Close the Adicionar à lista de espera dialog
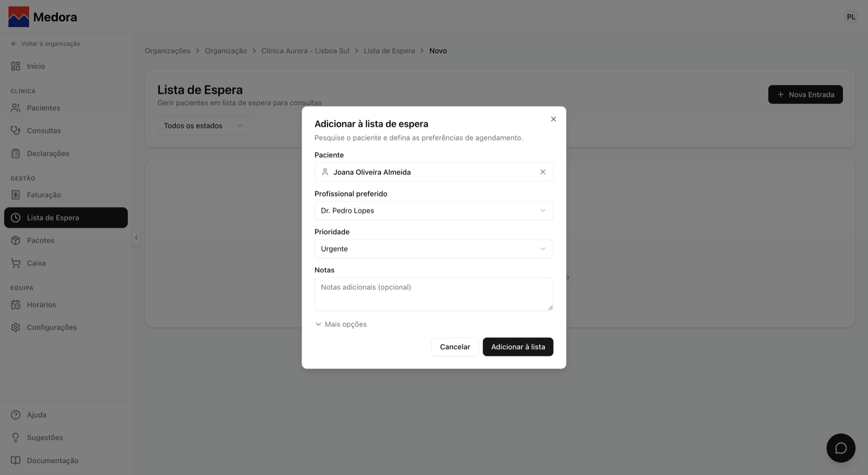The image size is (868, 475). pyautogui.click(x=553, y=119)
